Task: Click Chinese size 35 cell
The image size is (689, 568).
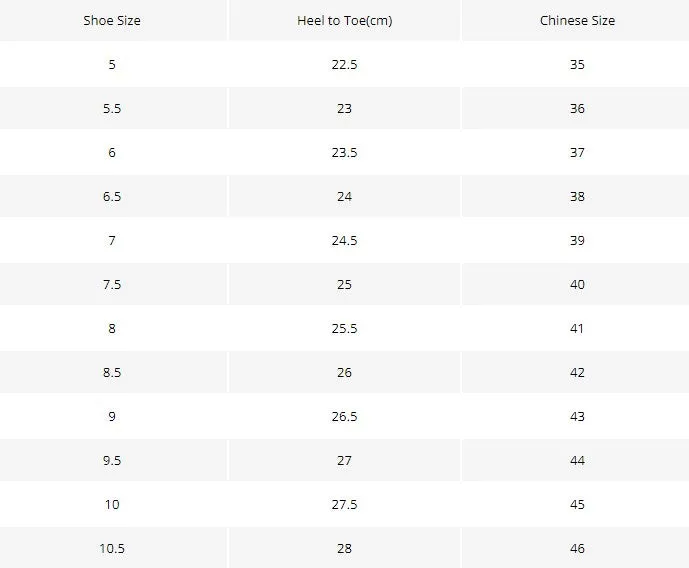Action: coord(577,65)
